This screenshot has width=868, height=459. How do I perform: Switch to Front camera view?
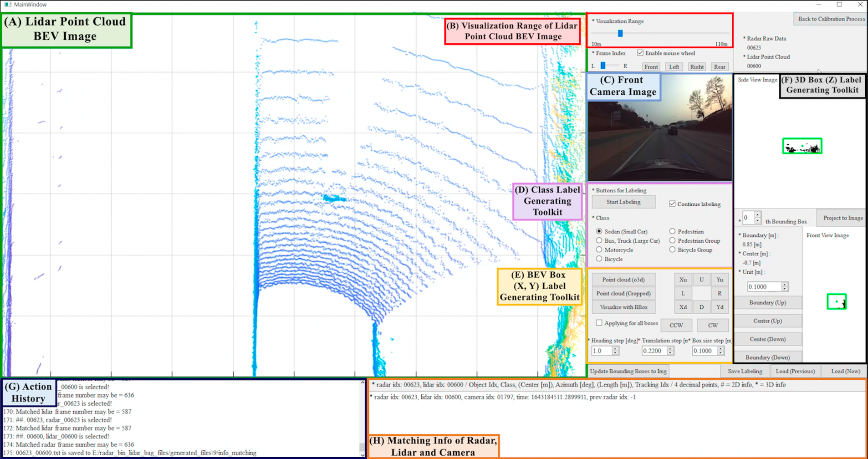[x=651, y=66]
